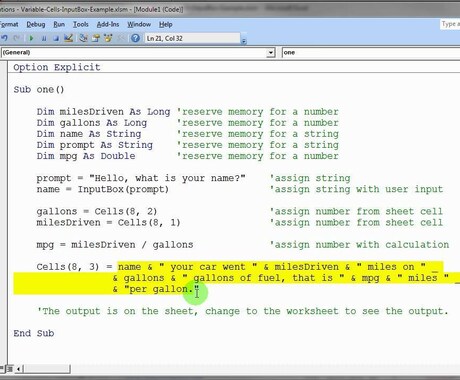Click the horizontal scrollbar left arrow

coord(19,369)
